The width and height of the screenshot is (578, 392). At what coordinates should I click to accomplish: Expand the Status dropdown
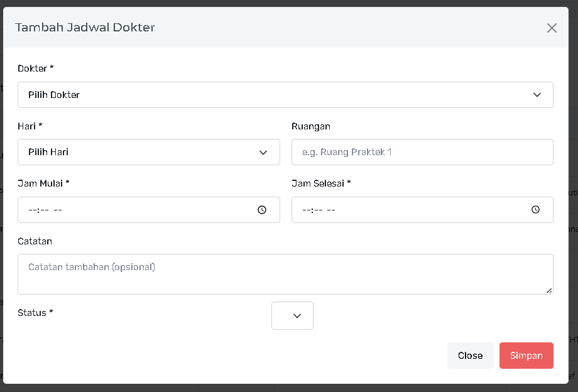[292, 315]
